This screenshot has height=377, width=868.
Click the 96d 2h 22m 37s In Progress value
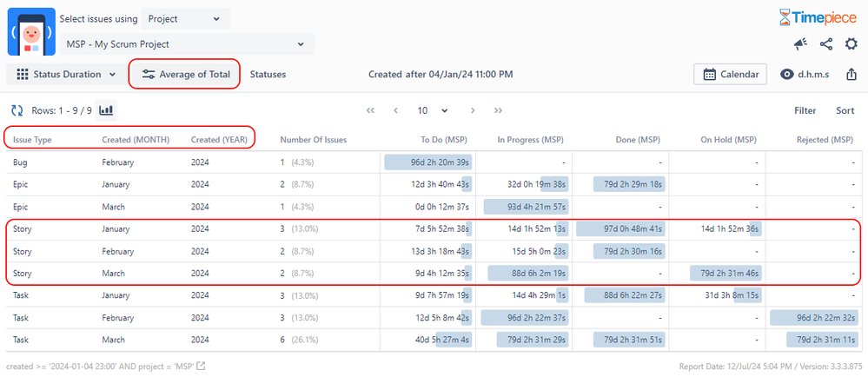pos(524,318)
